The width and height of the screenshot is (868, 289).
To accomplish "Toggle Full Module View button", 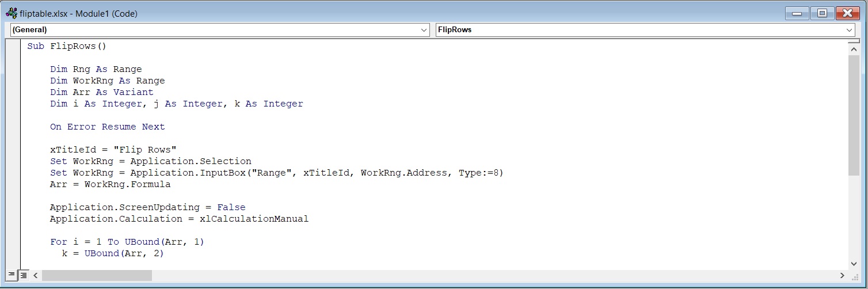I will [x=24, y=275].
